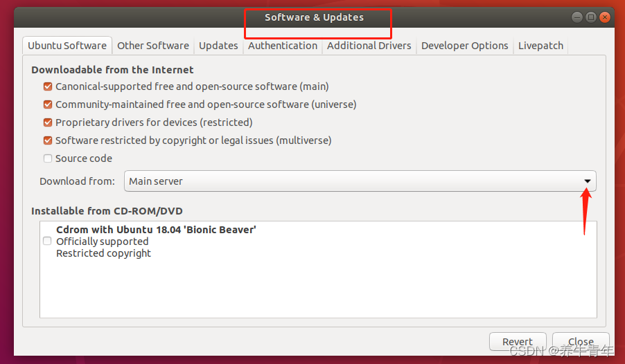Viewport: 625px width, 364px height.
Task: Switch to the Livepatch tab
Action: 541,46
